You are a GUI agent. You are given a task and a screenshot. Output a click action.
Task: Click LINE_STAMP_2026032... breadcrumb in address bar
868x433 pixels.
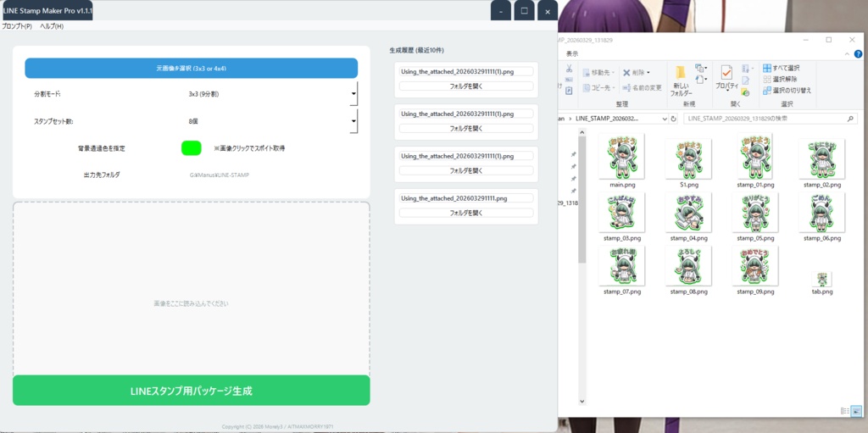pyautogui.click(x=607, y=119)
